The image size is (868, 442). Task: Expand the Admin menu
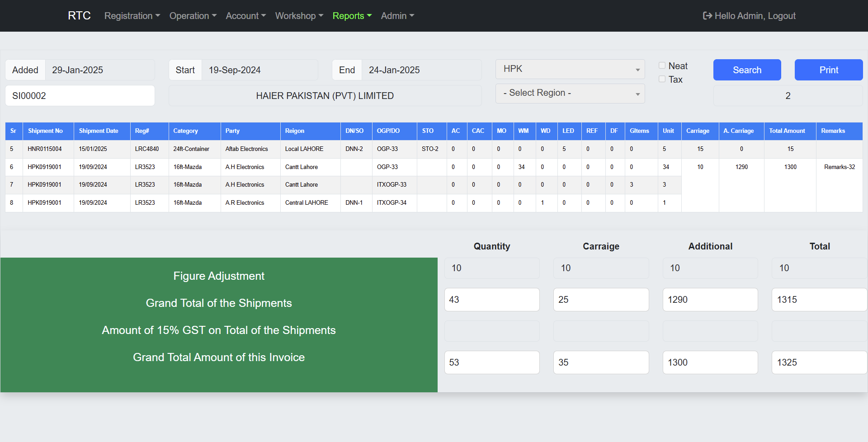397,16
